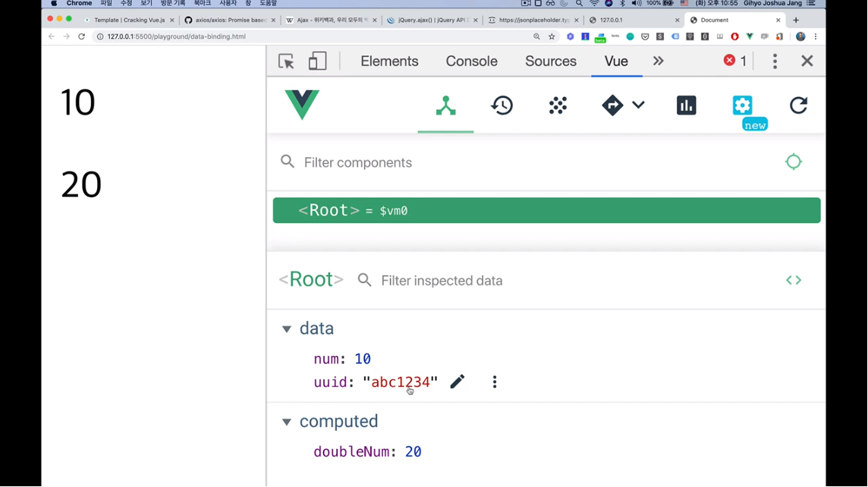Viewport: 868px width, 487px height.
Task: Open the routing diamond arrow icon
Action: click(612, 105)
